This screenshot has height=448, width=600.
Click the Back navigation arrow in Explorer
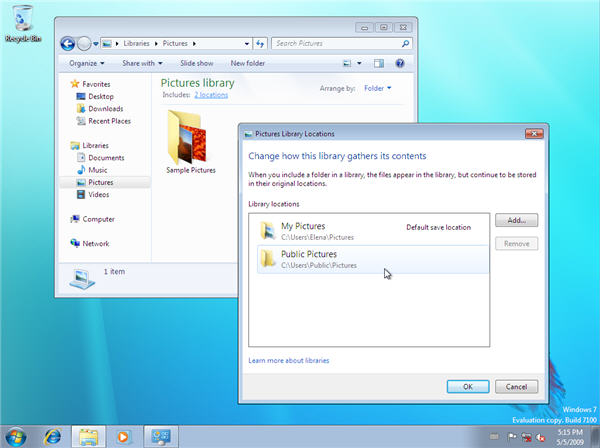click(67, 43)
